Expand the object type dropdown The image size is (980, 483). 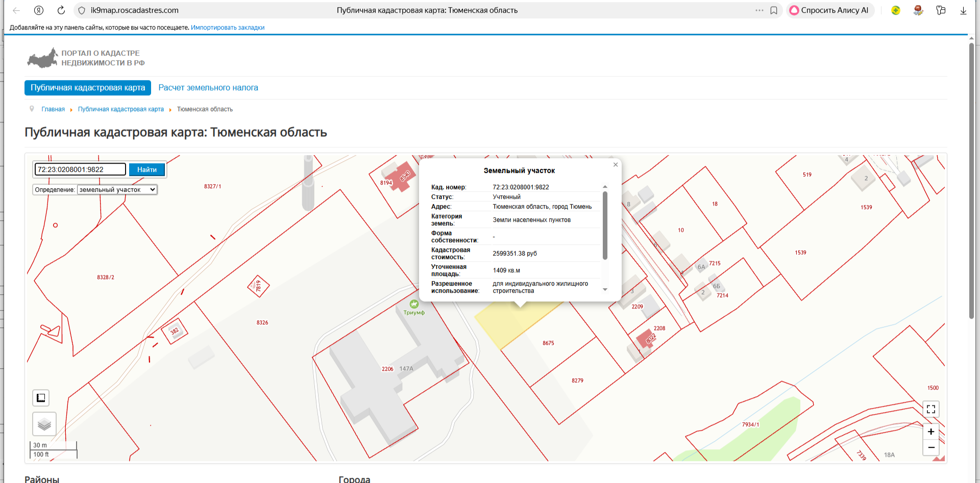pyautogui.click(x=117, y=190)
